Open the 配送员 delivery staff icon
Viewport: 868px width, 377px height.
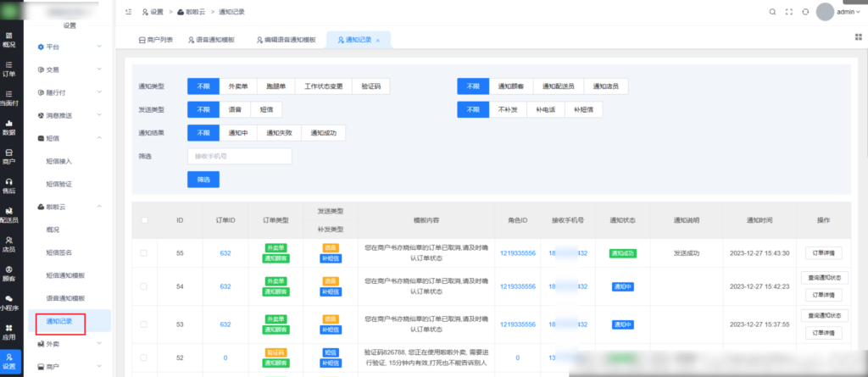click(9, 215)
